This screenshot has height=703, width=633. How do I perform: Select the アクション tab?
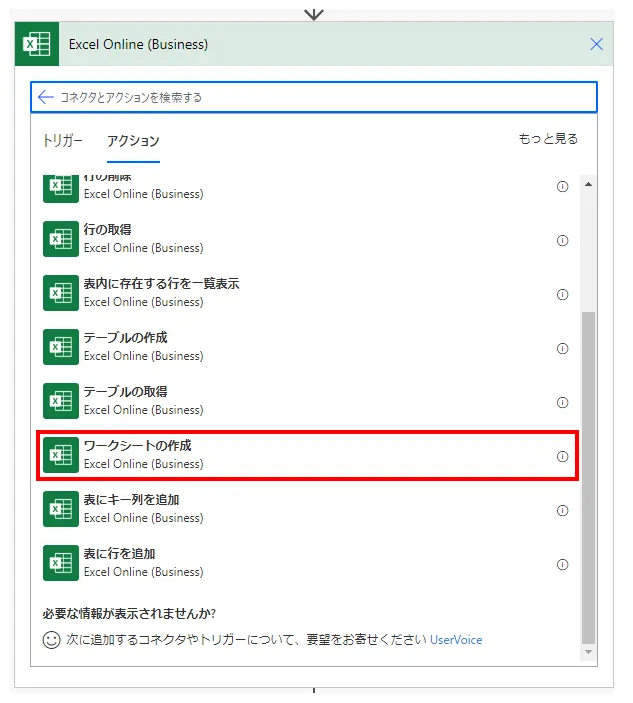tap(133, 141)
